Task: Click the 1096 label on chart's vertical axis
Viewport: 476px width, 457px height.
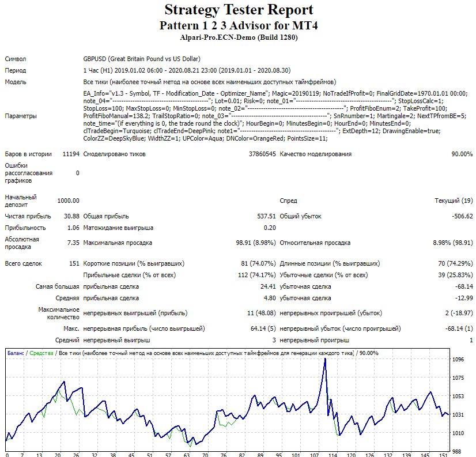Action: pyautogui.click(x=458, y=360)
